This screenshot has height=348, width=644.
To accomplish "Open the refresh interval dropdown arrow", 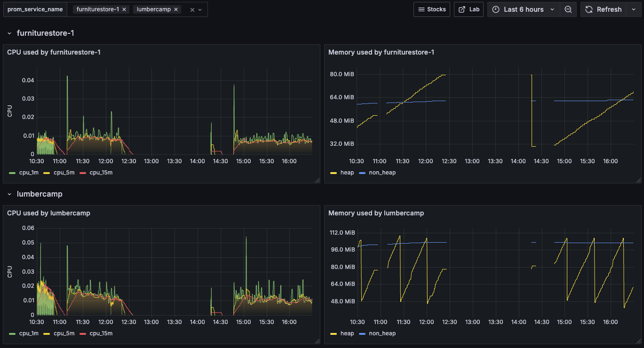I will coord(633,9).
